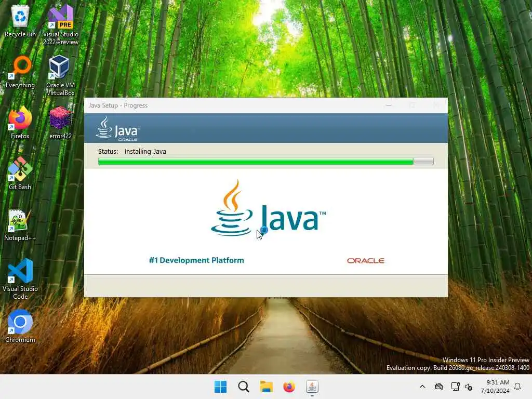532x399 pixels.
Task: Show hidden system tray icons
Action: pos(422,387)
